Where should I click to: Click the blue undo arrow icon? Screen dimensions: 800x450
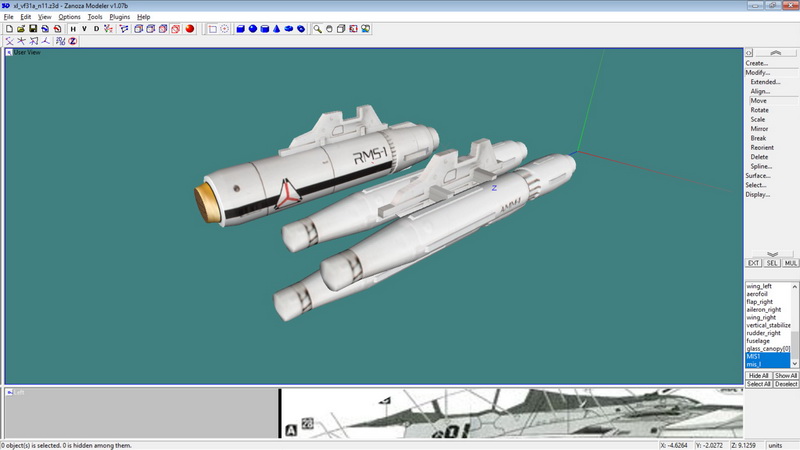[45, 29]
